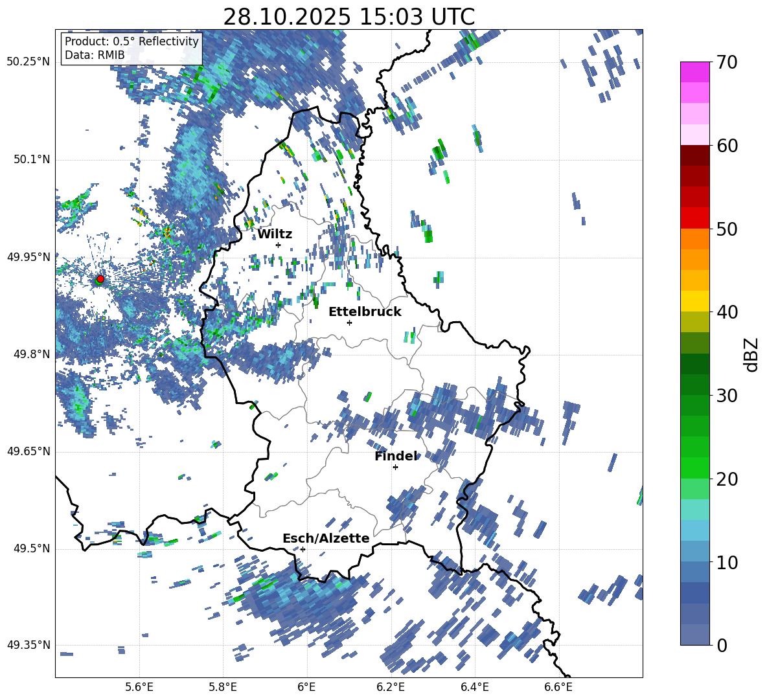
Task: Click the 6.4°E longitude label
Action: pyautogui.click(x=474, y=688)
